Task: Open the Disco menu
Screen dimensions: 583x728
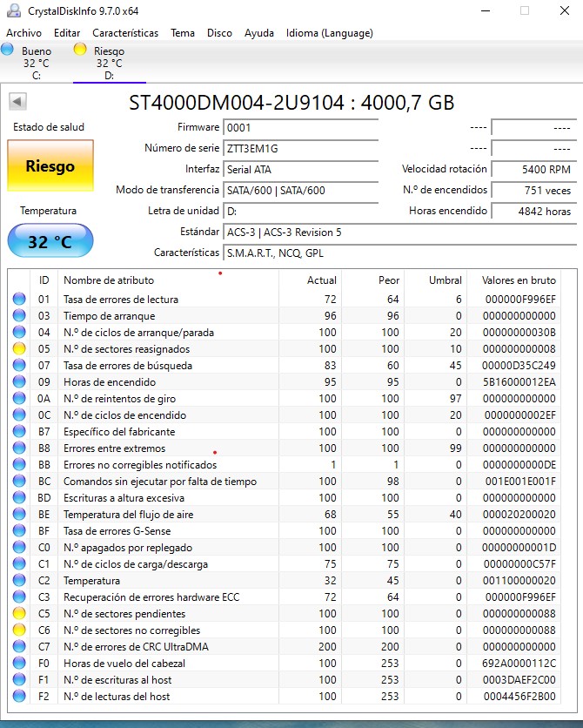Action: coord(219,33)
